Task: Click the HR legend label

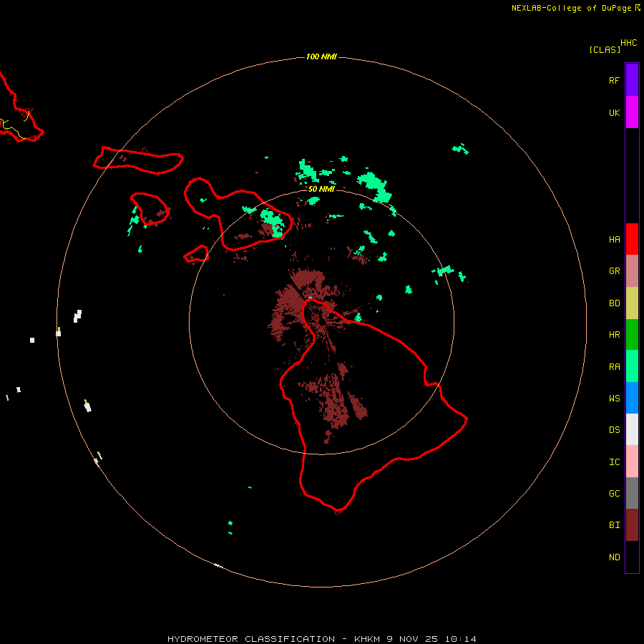Action: (614, 335)
